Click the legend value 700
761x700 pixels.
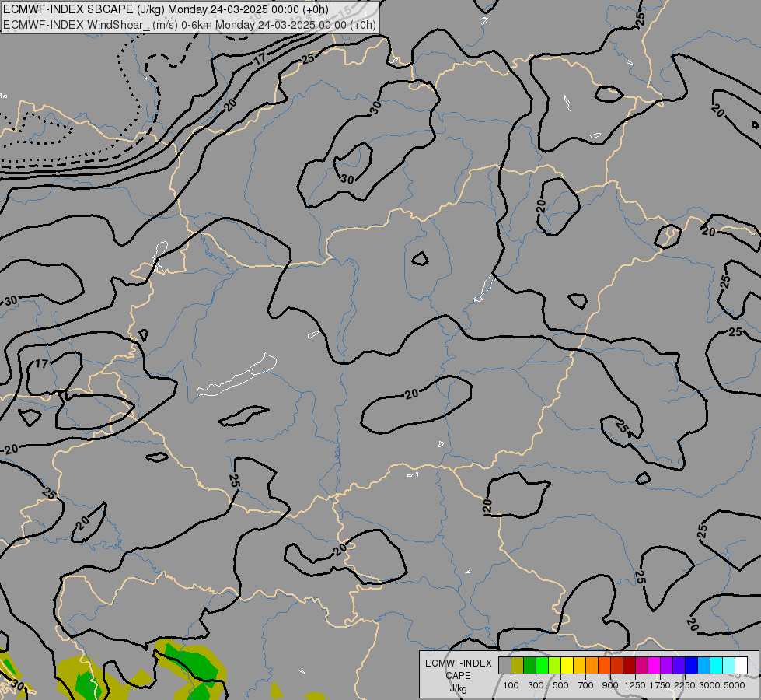(x=586, y=685)
